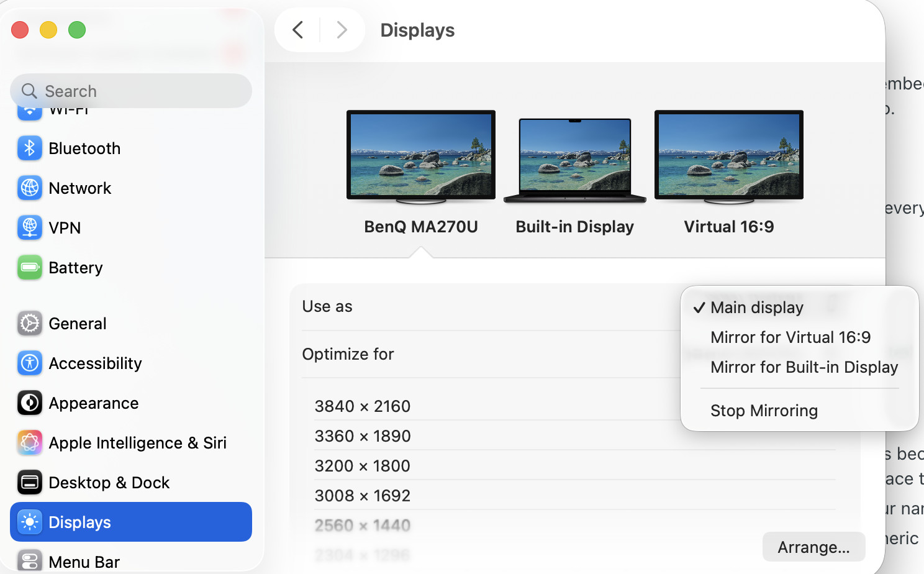The height and width of the screenshot is (574, 924).
Task: Click the Appearance icon
Action: 30,403
